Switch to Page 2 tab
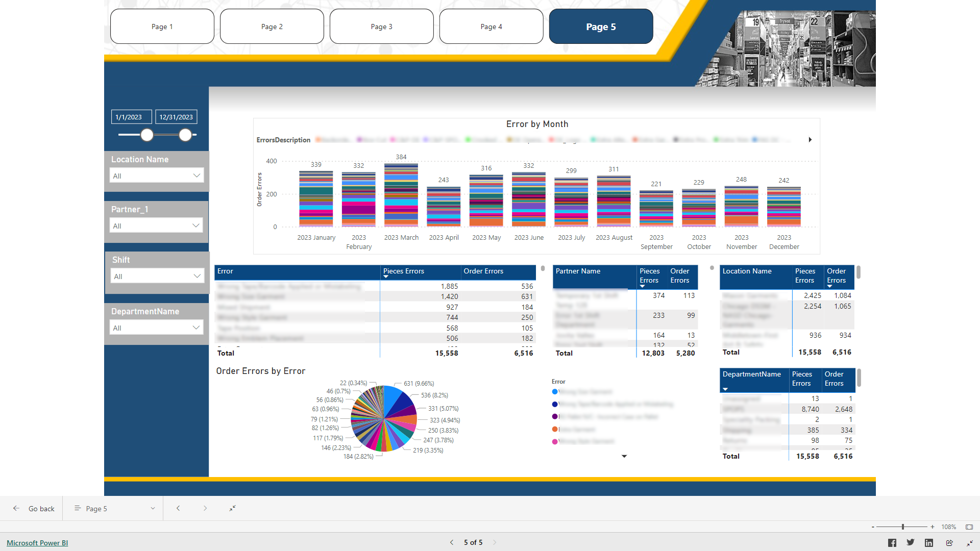Viewport: 980px width, 551px height. click(x=272, y=26)
